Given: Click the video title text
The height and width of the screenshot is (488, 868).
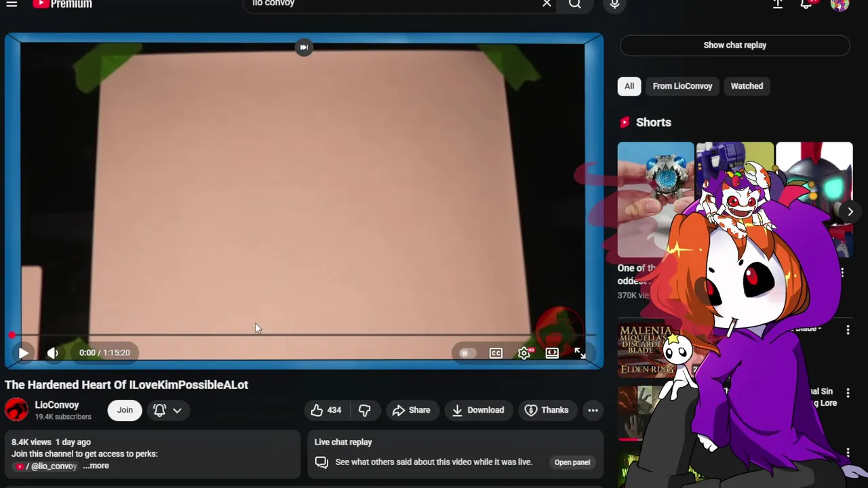Looking at the screenshot, I should [x=126, y=385].
